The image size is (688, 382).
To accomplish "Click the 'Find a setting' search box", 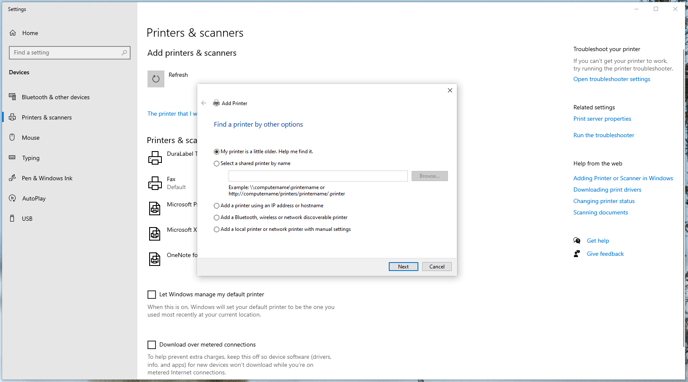I will (69, 53).
